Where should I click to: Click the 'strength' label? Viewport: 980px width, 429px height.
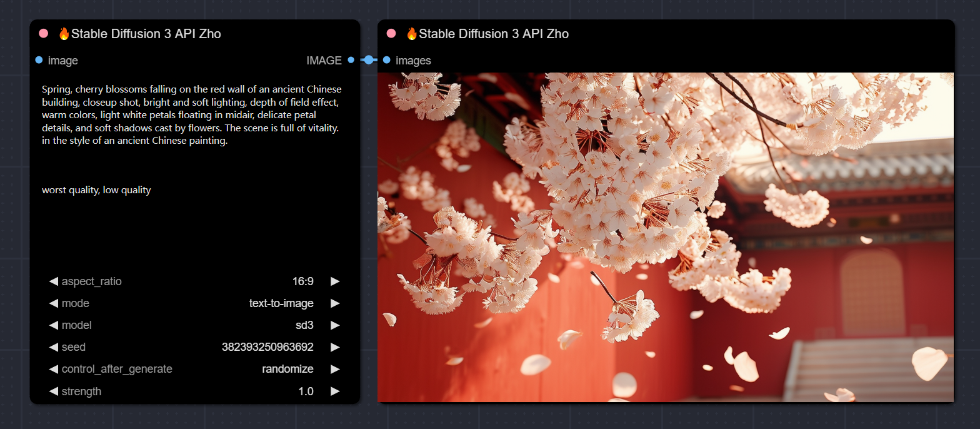pos(81,391)
